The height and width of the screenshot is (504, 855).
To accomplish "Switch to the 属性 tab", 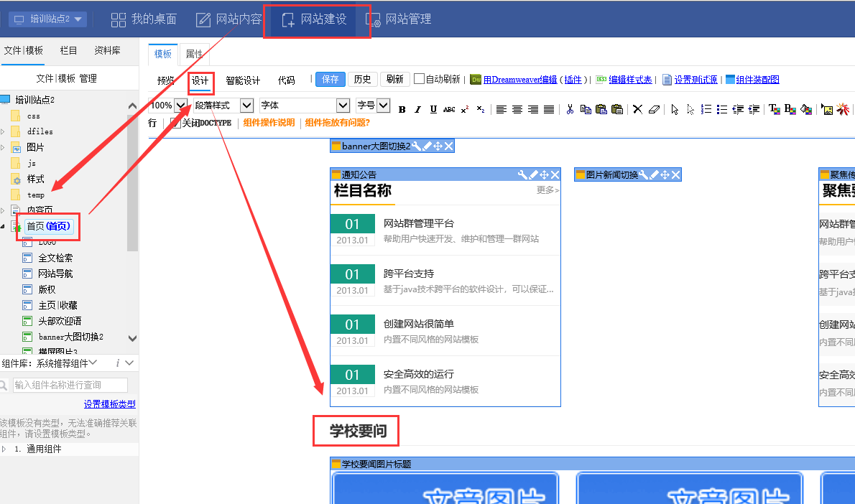I will click(x=194, y=54).
